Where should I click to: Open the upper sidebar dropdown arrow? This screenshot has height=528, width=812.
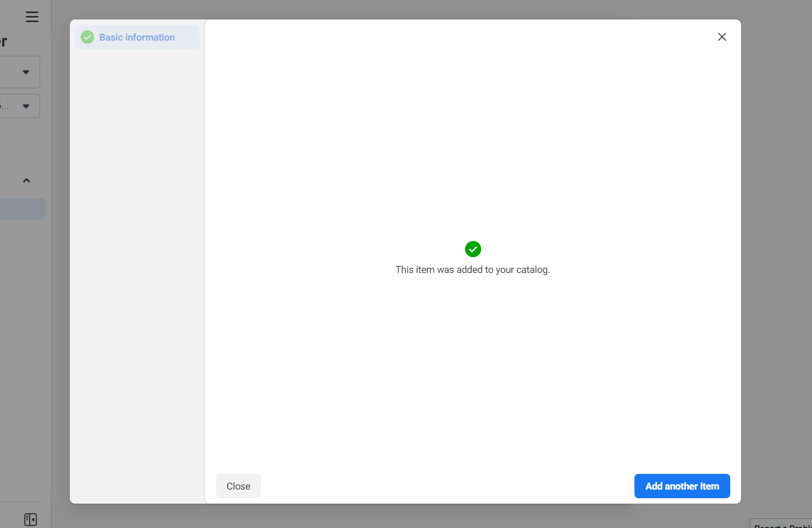(26, 72)
